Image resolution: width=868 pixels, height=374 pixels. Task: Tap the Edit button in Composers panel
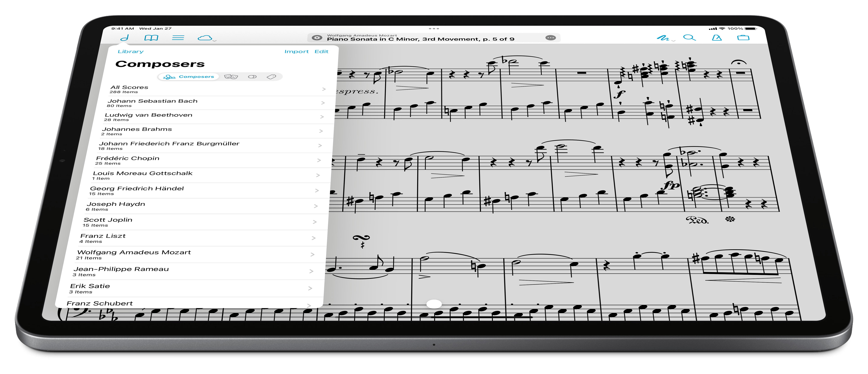click(321, 52)
